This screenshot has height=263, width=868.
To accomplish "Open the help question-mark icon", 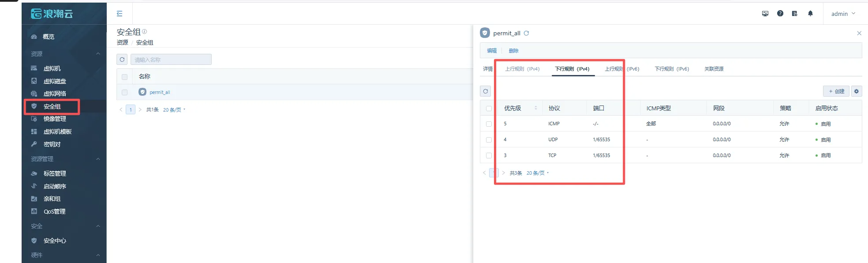I will point(780,14).
